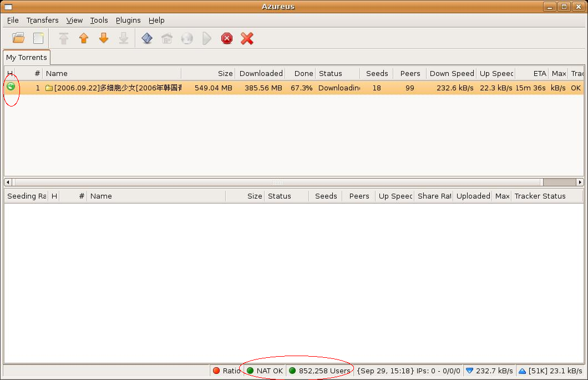Click the red Ratio status indicator

click(216, 371)
